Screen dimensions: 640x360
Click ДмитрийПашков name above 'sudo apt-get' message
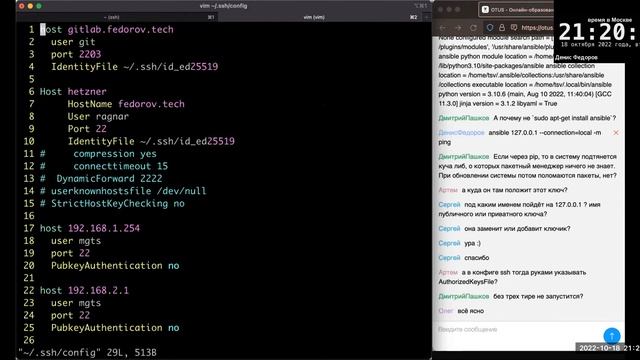click(464, 118)
